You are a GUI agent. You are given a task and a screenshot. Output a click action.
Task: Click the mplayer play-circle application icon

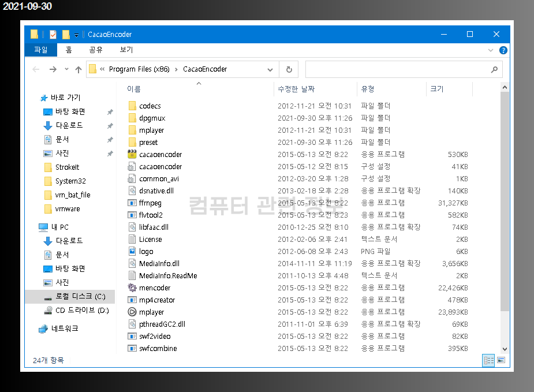coord(132,312)
